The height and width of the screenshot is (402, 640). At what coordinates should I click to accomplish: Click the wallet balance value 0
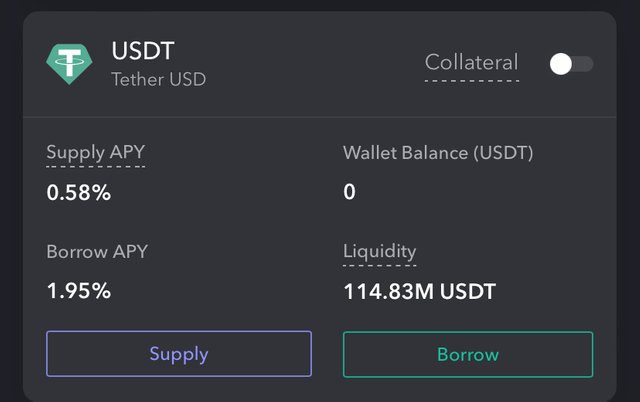click(349, 192)
